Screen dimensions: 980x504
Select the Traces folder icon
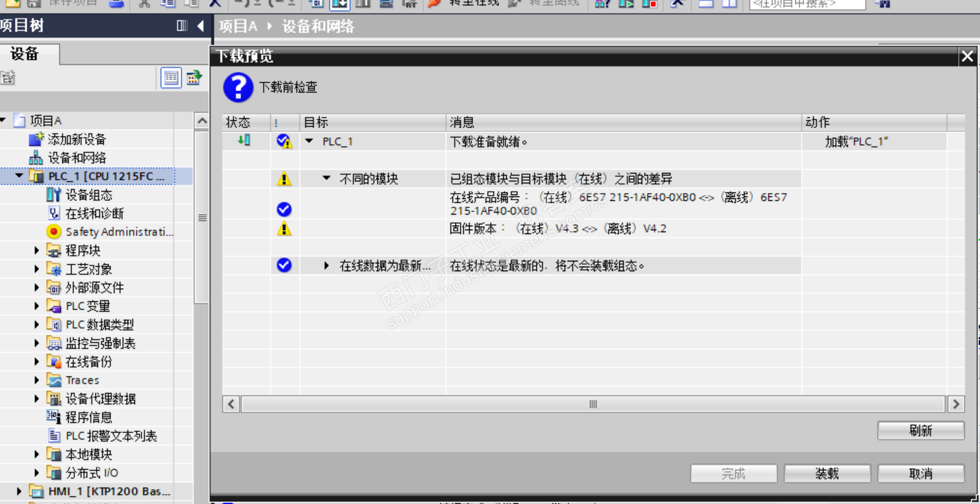click(54, 380)
